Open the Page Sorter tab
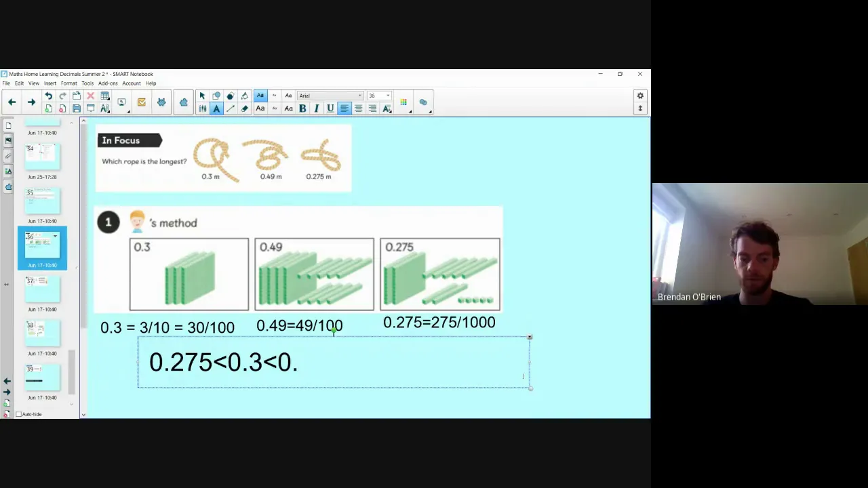Image resolution: width=868 pixels, height=488 pixels. pyautogui.click(x=8, y=125)
